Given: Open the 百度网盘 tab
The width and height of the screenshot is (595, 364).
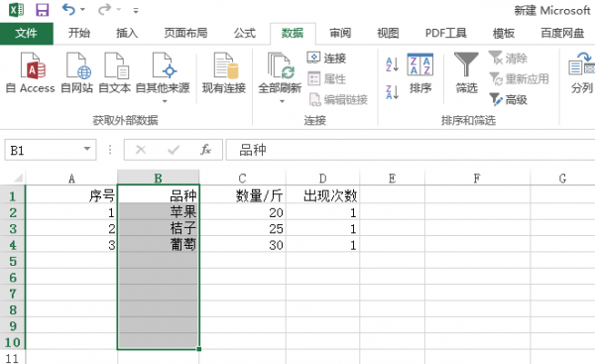Looking at the screenshot, I should 562,33.
